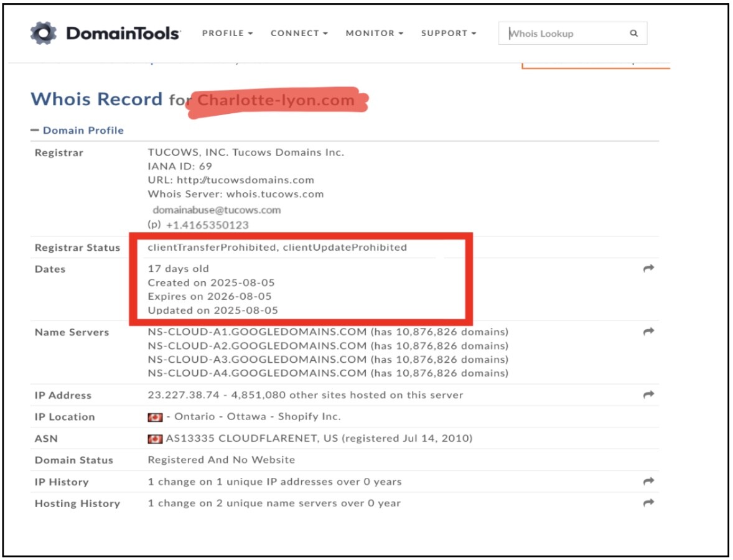This screenshot has height=560, width=733.
Task: Click the Domain Status row label
Action: click(x=74, y=460)
